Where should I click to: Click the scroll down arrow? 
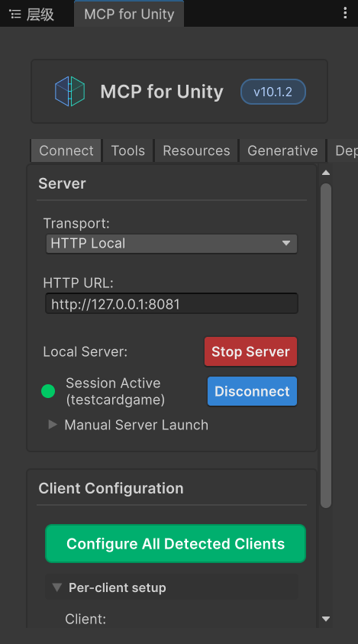tap(326, 619)
